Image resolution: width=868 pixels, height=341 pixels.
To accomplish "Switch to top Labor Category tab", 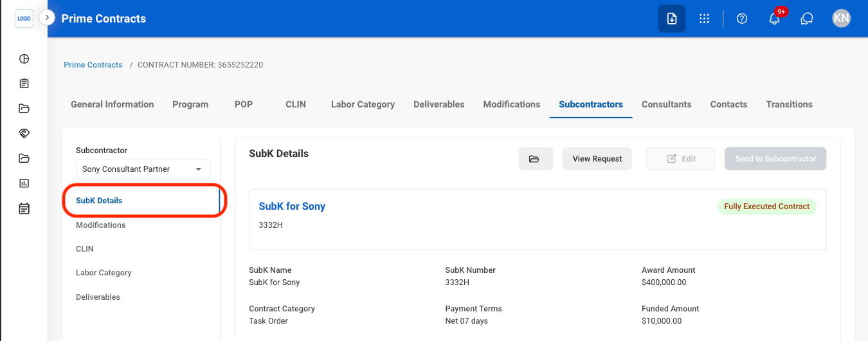I will pyautogui.click(x=363, y=104).
